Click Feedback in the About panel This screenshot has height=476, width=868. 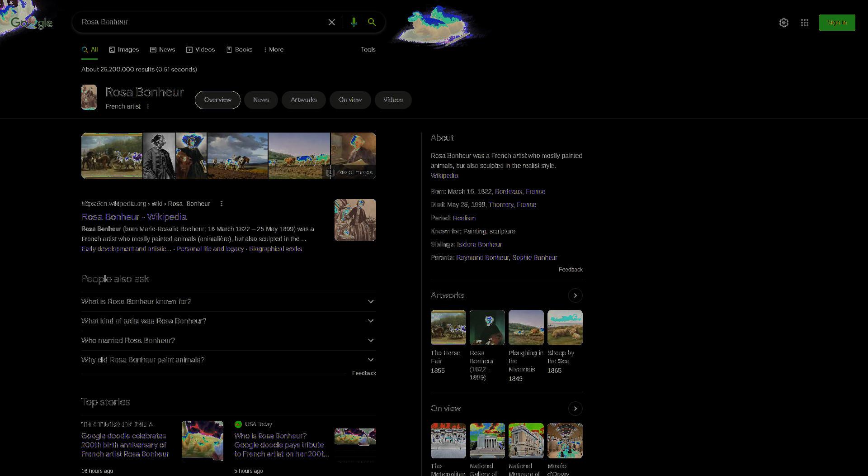pyautogui.click(x=571, y=270)
